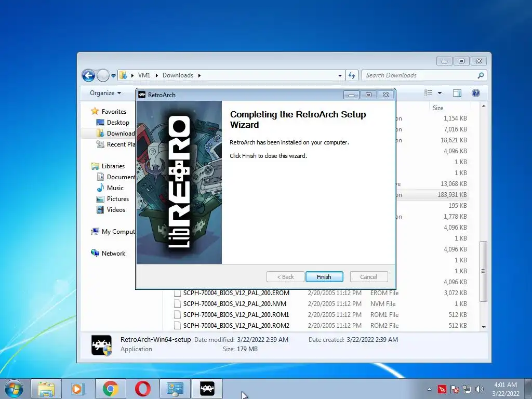Screen dimensions: 532x399
Task: Click the change view icon
Action: point(429,93)
